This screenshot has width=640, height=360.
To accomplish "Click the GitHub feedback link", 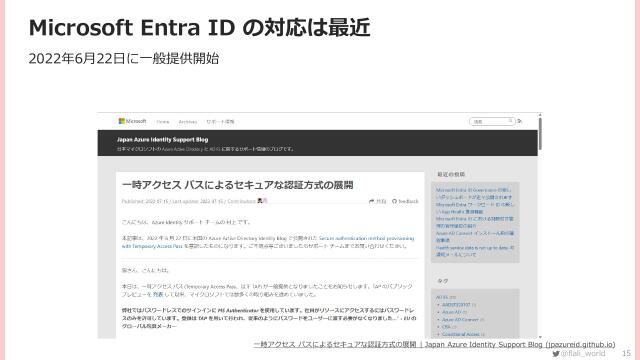I will pyautogui.click(x=405, y=201).
